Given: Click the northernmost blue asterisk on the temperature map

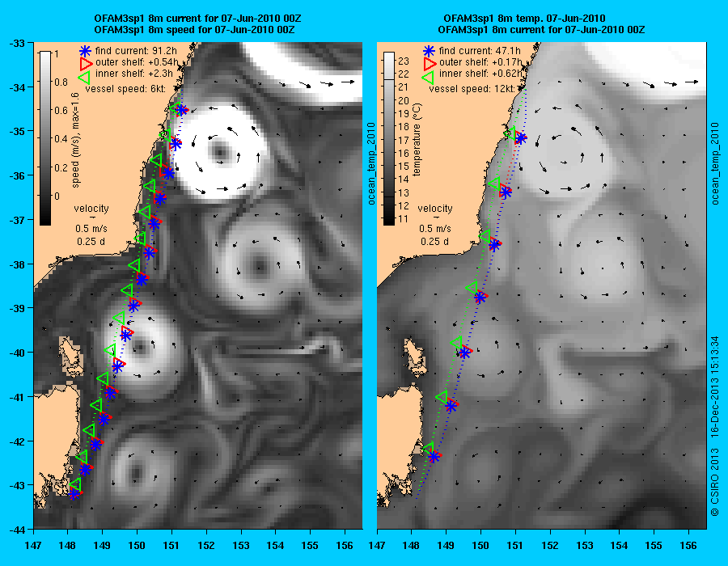Looking at the screenshot, I should pos(521,138).
